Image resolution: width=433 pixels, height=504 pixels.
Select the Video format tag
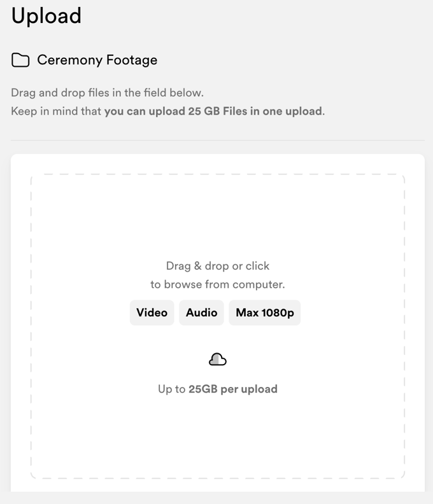[x=152, y=312]
